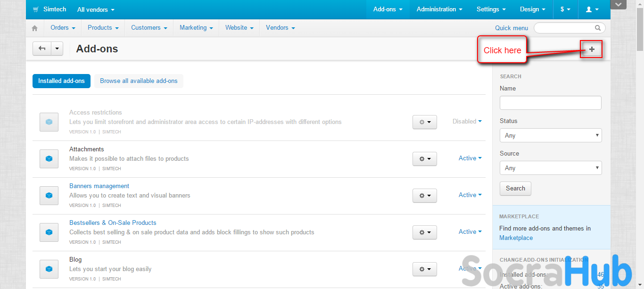This screenshot has height=289, width=644.
Task: Open gear menu for Banners management
Action: coord(424,196)
